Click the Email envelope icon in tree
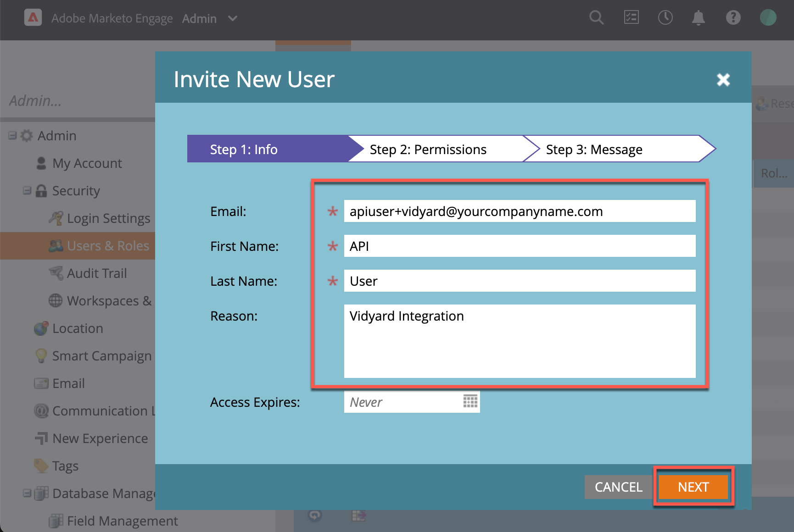Screen dimensions: 794x532 41,383
